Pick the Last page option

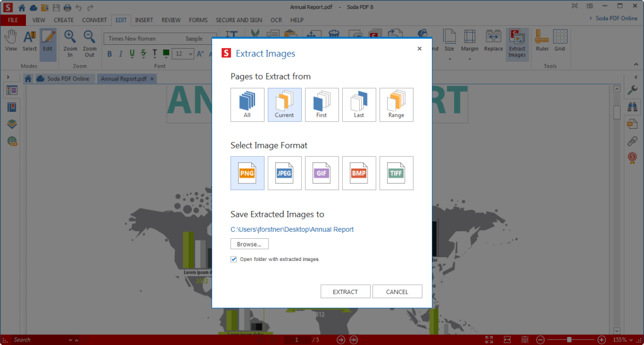click(x=359, y=105)
